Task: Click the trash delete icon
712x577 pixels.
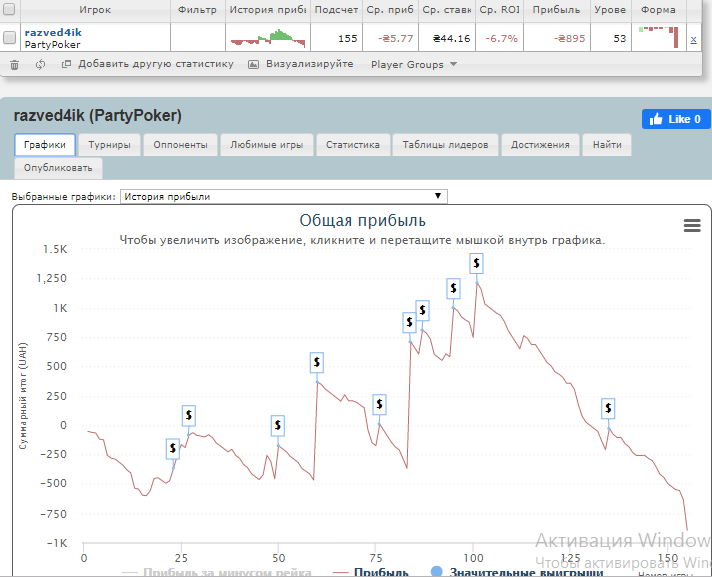Action: [15, 65]
